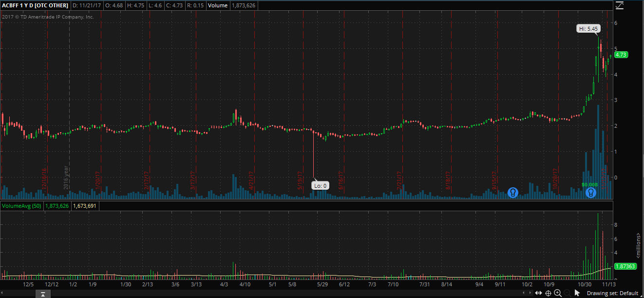Select the crosshair pan tool icon
The height and width of the screenshot is (298, 644).
tap(548, 293)
